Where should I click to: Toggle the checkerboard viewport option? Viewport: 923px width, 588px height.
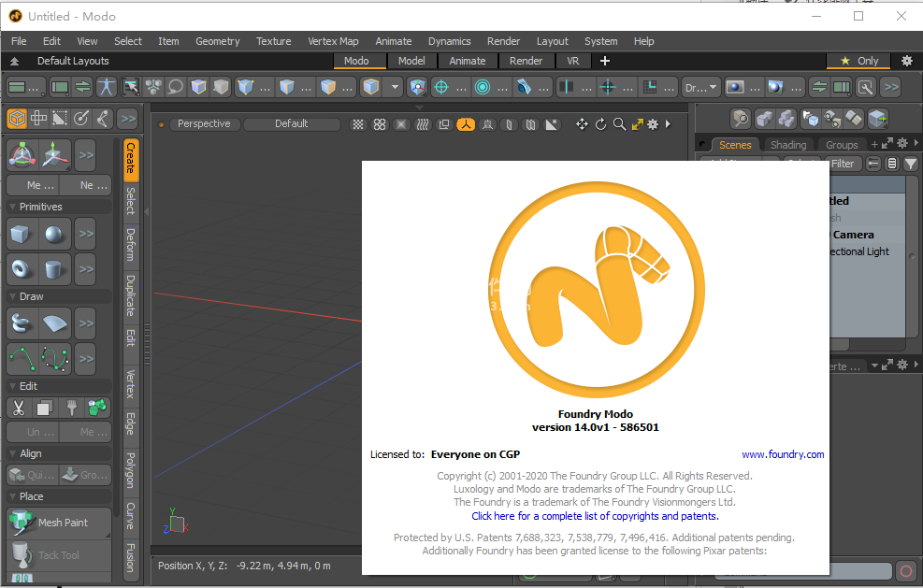coord(358,124)
